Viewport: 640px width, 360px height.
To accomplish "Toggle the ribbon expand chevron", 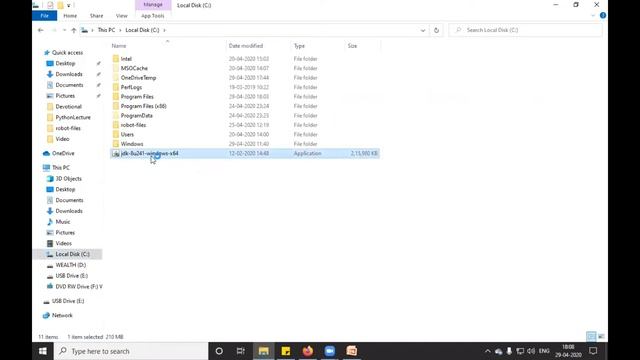I will 593,16.
